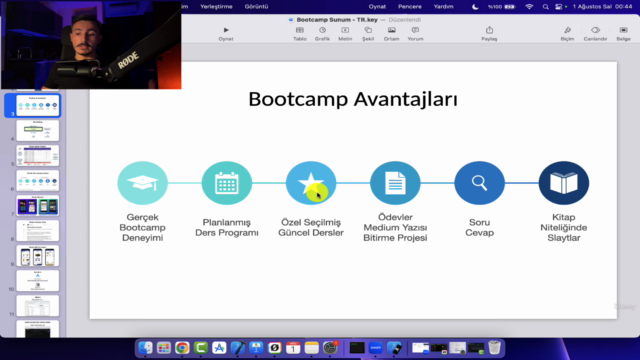Select the calendar circle icon on the slide

pos(227,183)
